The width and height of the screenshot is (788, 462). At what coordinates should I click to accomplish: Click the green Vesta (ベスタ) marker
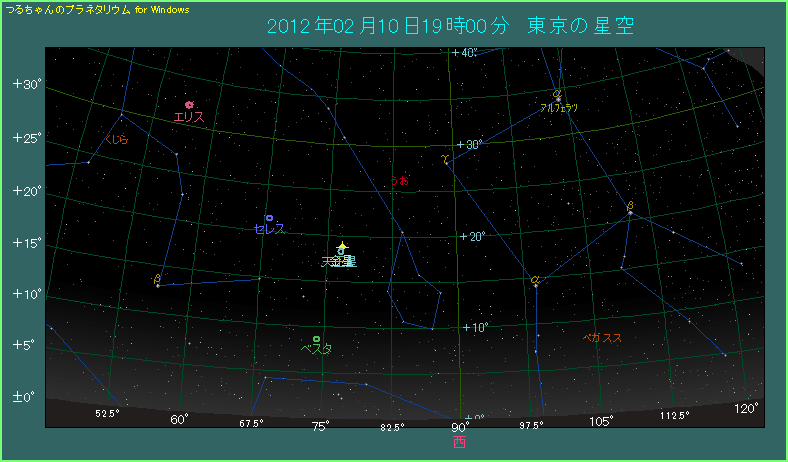point(316,339)
